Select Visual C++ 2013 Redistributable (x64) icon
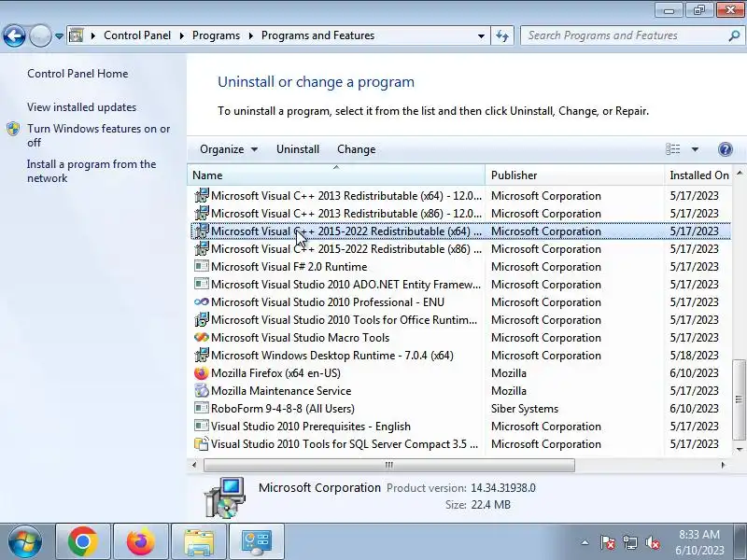Viewport: 747px width, 560px height. click(202, 195)
